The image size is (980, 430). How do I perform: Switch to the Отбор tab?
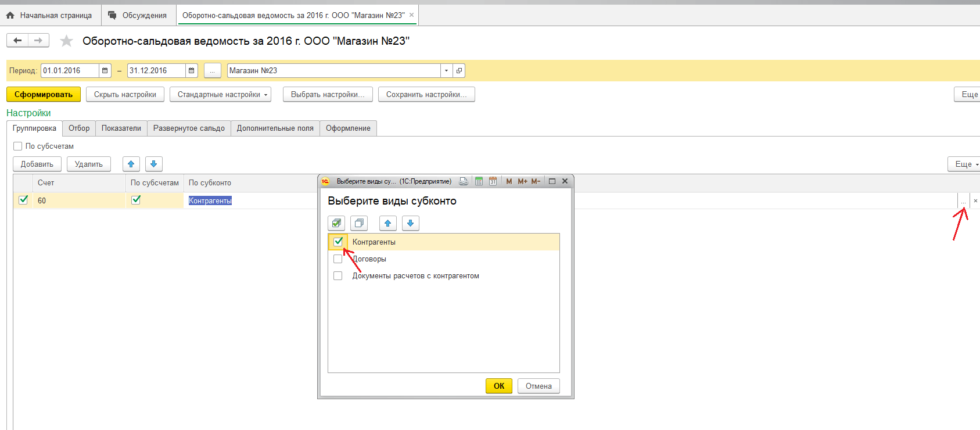click(79, 128)
